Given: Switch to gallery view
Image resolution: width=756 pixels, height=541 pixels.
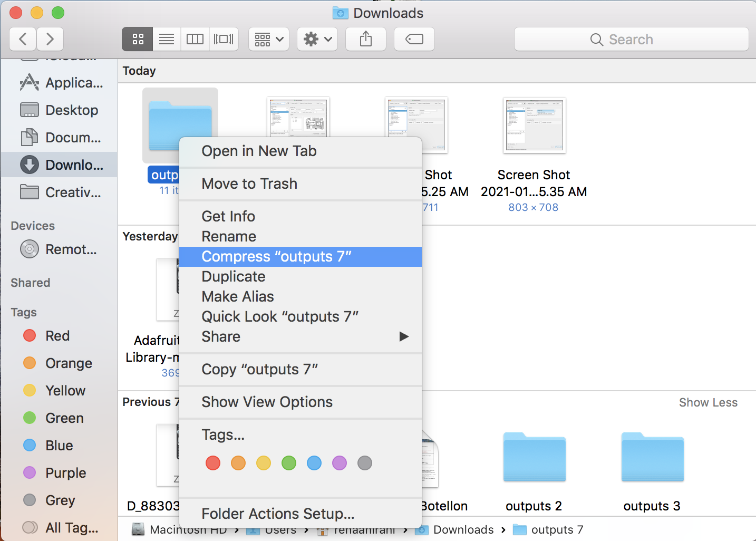Looking at the screenshot, I should click(224, 39).
